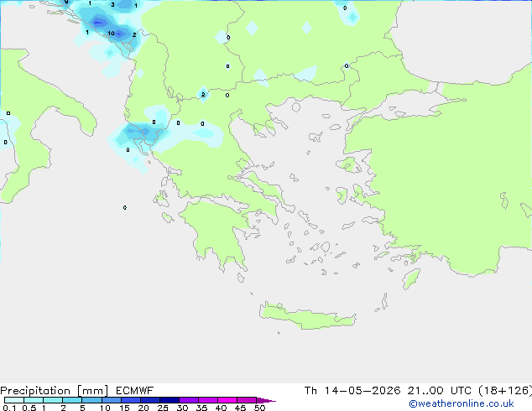Click the "50" legend scale label
532x411 pixels.
click(x=259, y=408)
